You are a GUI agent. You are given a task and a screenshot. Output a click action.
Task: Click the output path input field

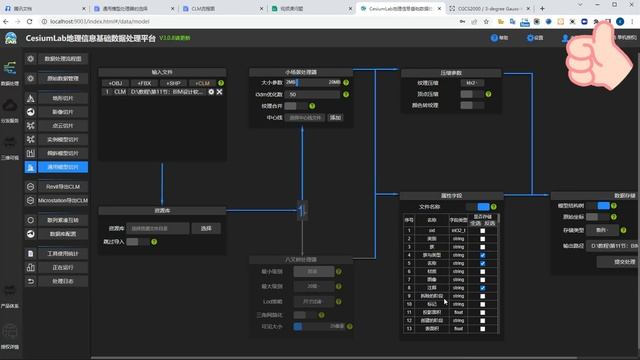(613, 246)
